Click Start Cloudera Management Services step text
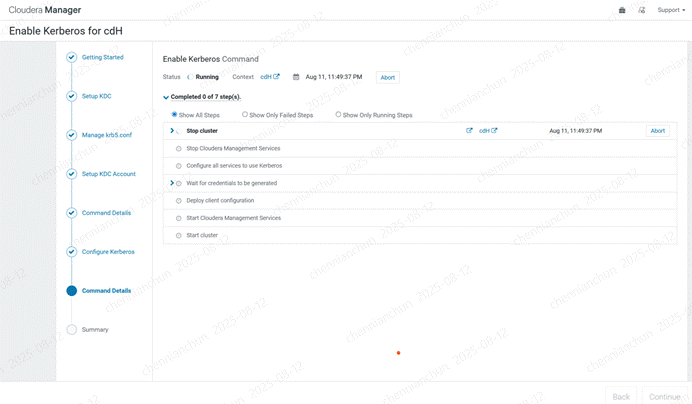 pos(233,218)
